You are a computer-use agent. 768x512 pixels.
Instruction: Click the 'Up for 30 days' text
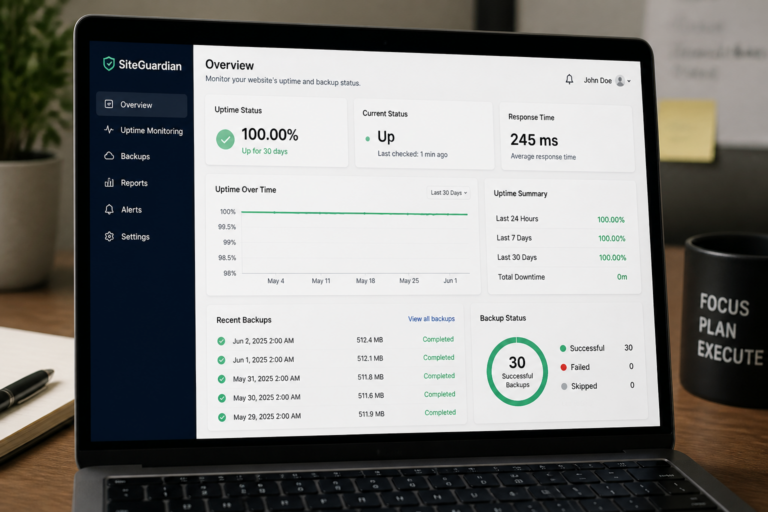coord(264,151)
